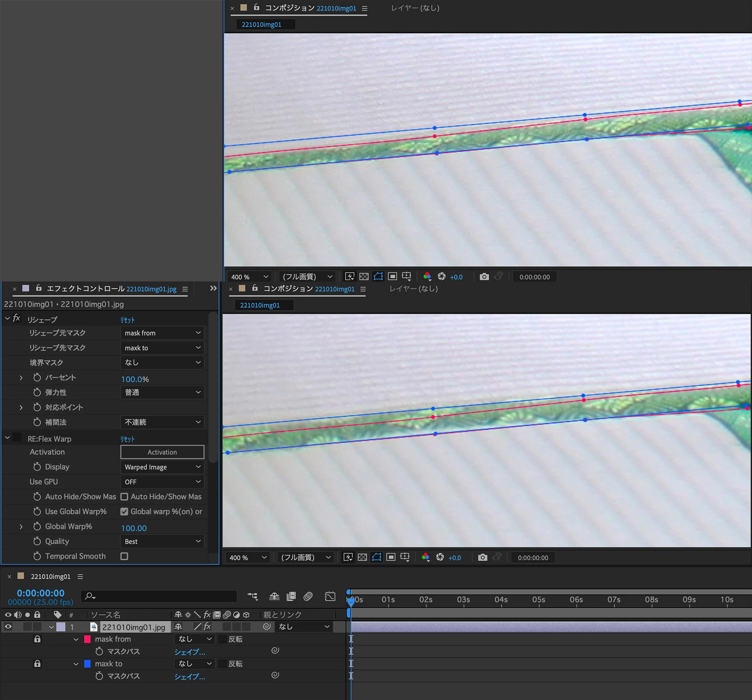Toggle 反転 checkbox for mask from
752x700 pixels.
223,639
